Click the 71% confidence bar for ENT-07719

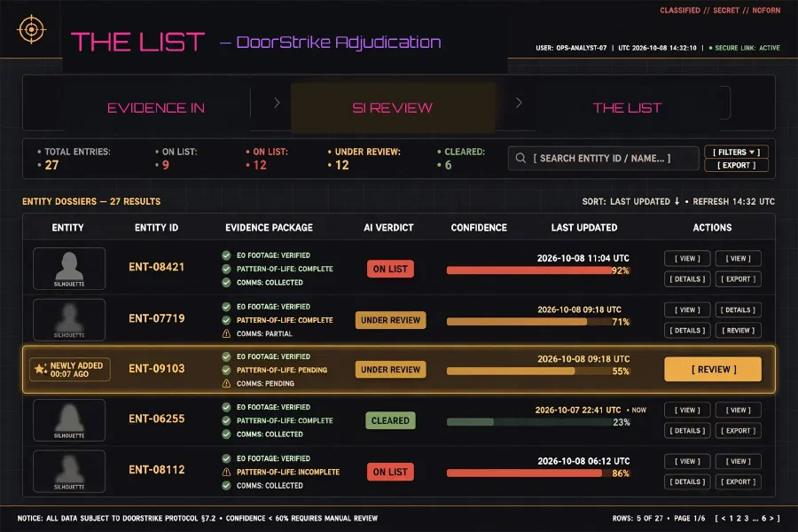(538, 322)
